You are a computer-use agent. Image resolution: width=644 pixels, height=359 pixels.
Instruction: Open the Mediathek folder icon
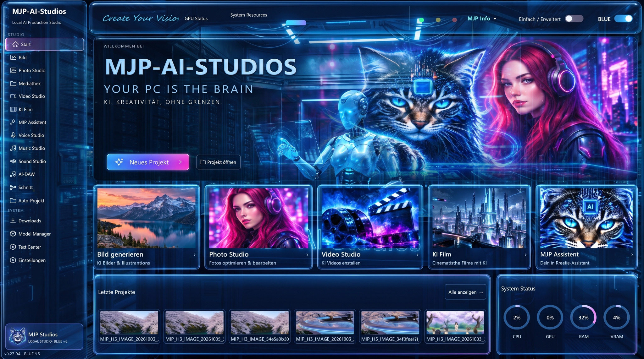click(x=13, y=84)
